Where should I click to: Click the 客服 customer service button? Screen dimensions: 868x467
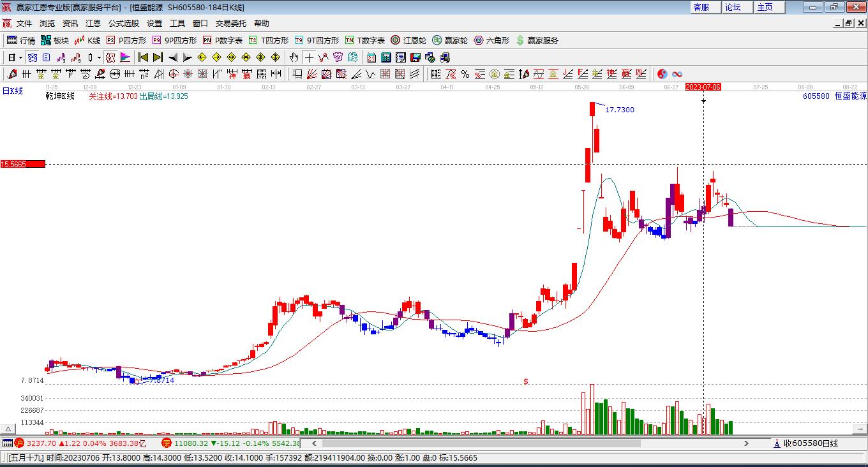(x=701, y=7)
